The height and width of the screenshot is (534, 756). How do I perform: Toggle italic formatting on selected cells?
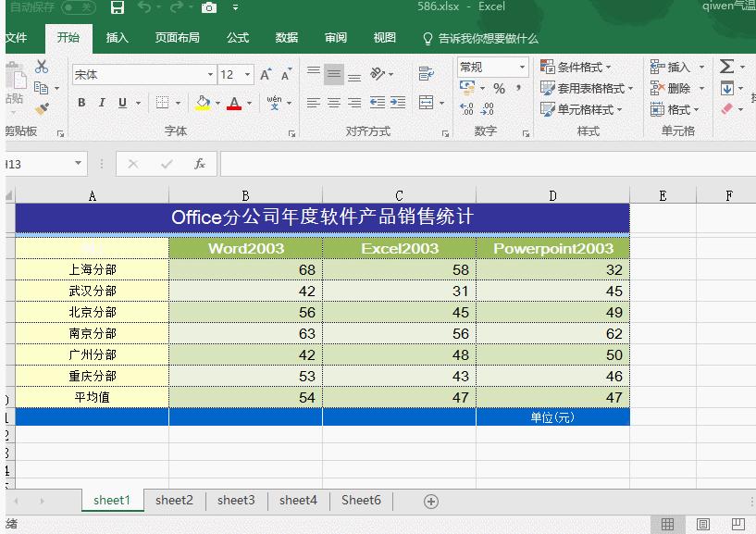pos(100,103)
